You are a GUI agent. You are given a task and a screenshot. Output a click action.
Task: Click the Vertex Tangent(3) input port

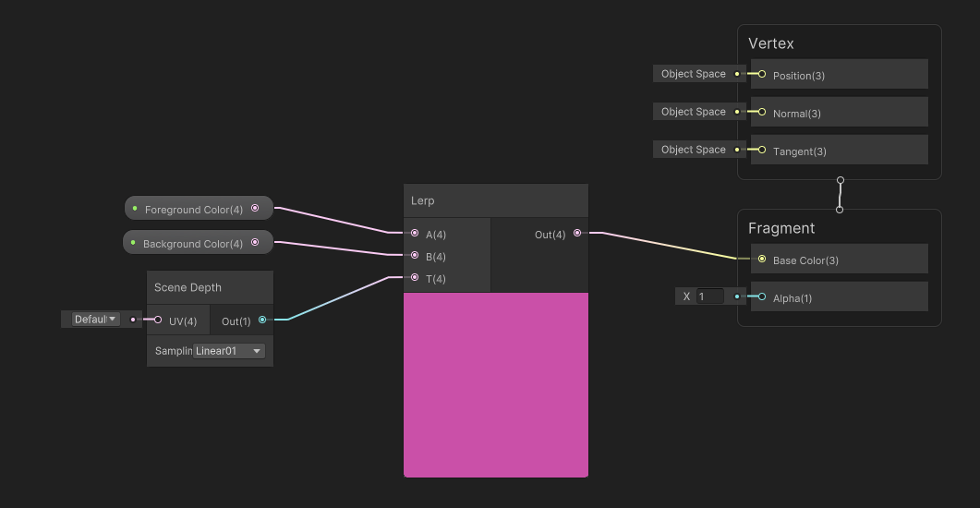coord(762,150)
